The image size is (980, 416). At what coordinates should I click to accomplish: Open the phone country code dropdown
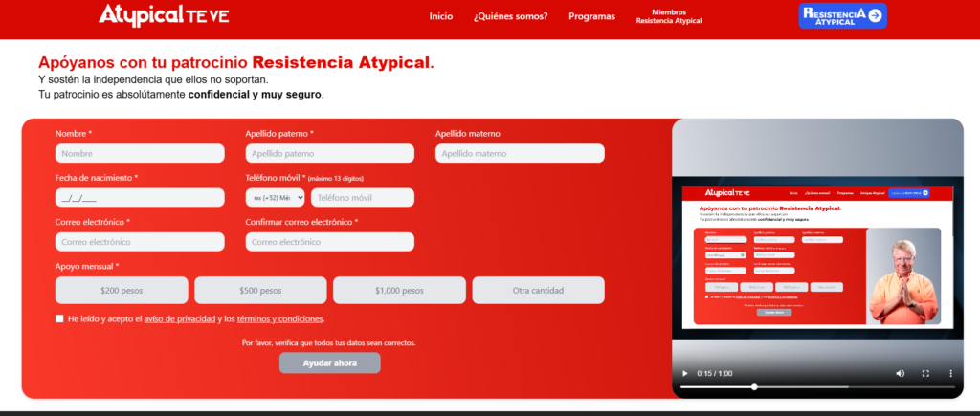[275, 197]
